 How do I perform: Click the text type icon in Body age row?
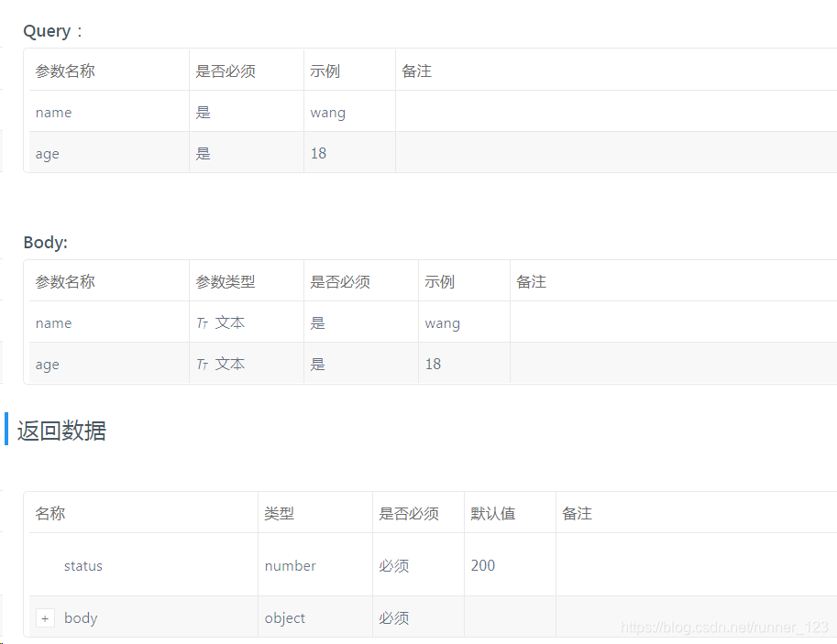click(x=203, y=365)
